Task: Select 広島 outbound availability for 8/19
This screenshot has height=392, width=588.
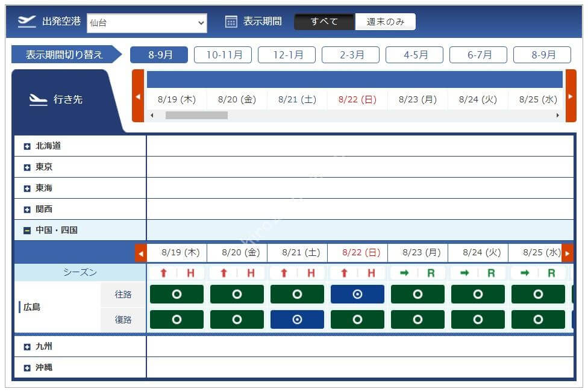Action: click(x=177, y=294)
